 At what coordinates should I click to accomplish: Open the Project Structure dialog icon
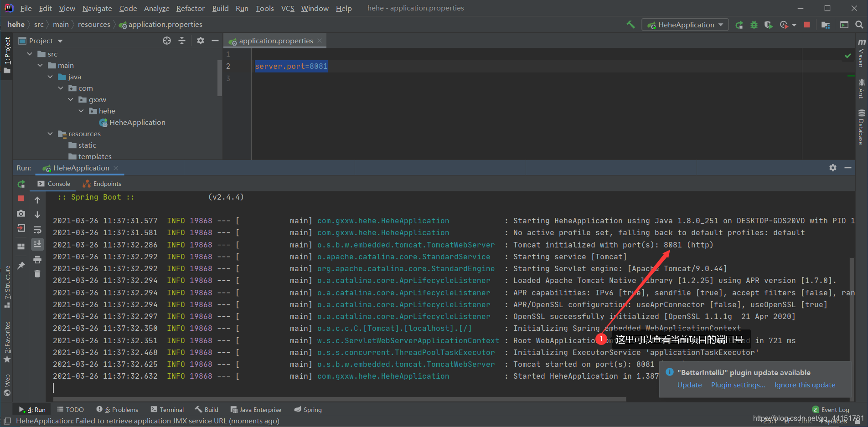(x=825, y=25)
